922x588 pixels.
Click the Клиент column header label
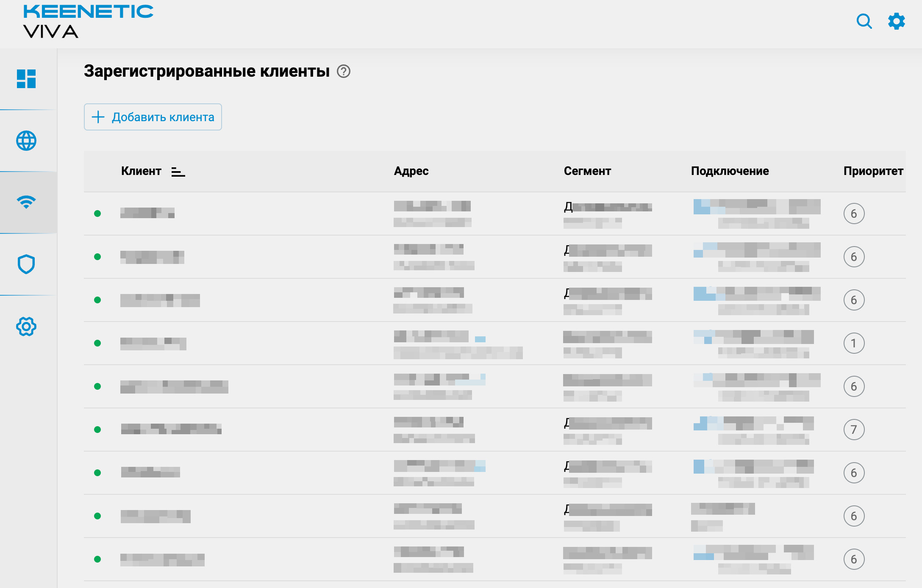(x=141, y=171)
